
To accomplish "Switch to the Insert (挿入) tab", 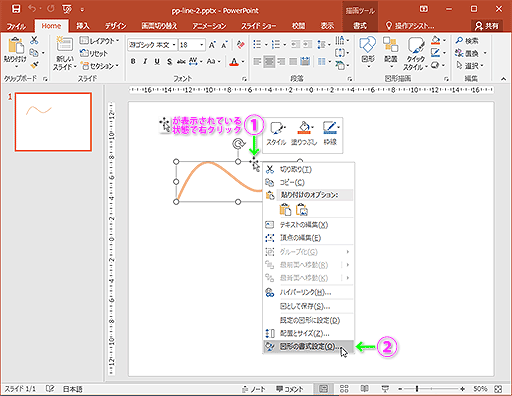I will (82, 26).
